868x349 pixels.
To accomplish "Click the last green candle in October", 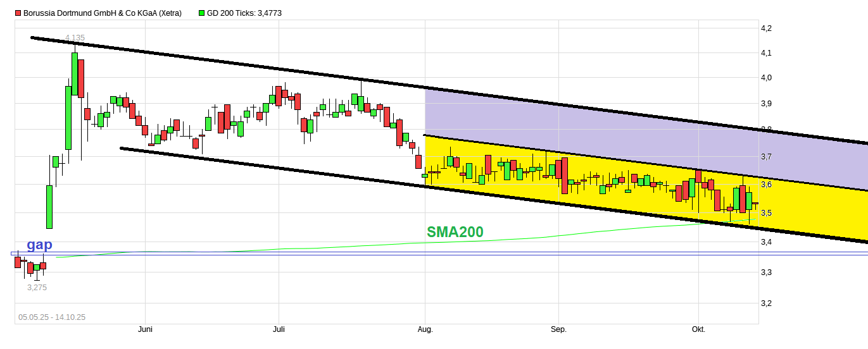I will pyautogui.click(x=749, y=201).
